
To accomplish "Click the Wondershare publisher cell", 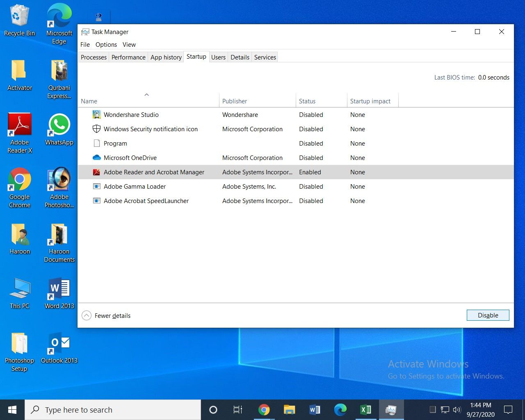I will (x=240, y=115).
